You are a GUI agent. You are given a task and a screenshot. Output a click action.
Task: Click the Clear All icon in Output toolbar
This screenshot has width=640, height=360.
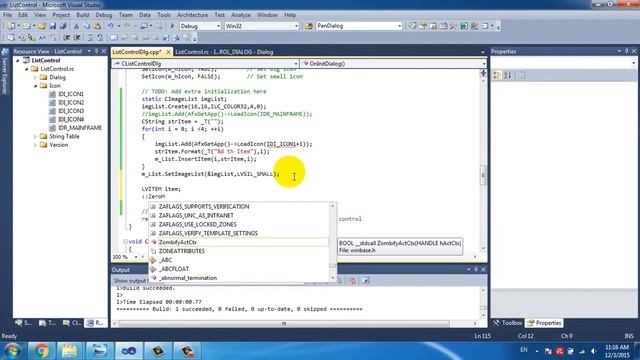[x=353, y=280]
